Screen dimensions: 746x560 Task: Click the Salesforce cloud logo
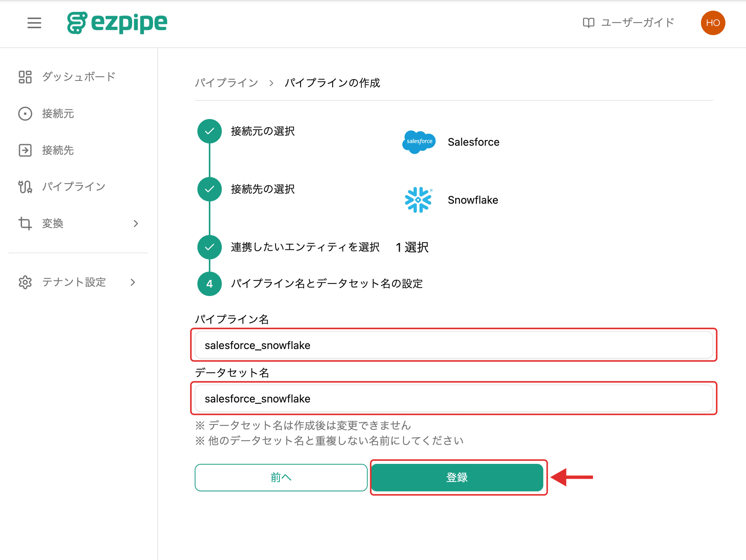419,142
